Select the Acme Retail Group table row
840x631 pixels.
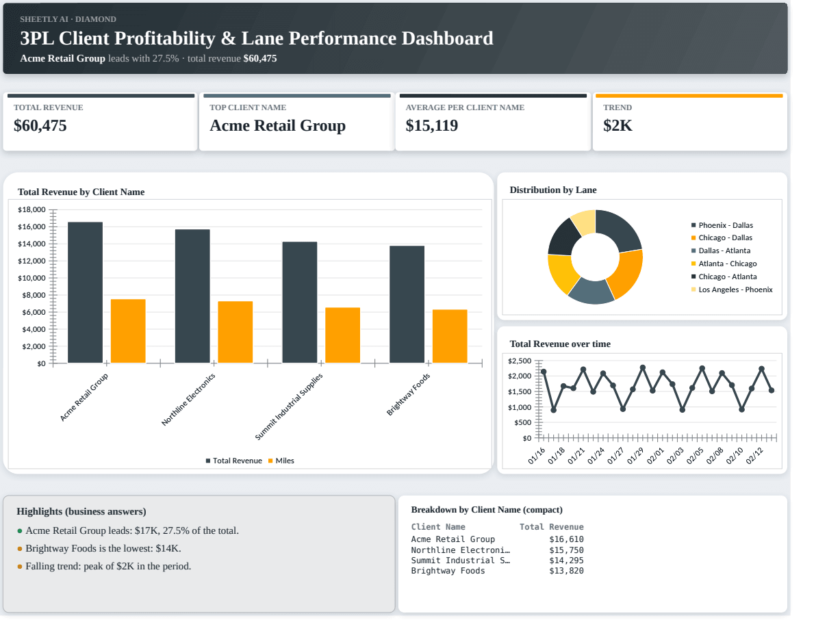coord(498,539)
